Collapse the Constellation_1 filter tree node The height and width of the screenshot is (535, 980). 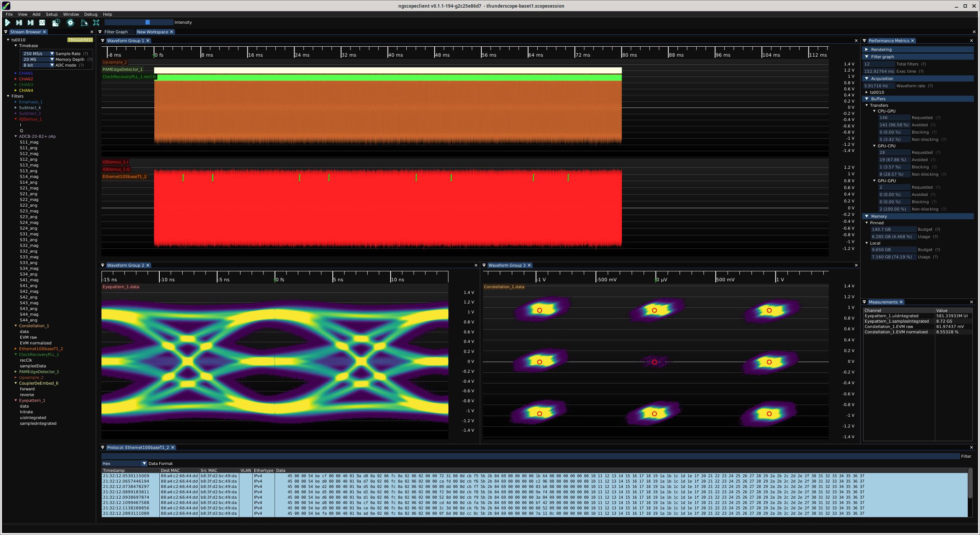coord(16,326)
